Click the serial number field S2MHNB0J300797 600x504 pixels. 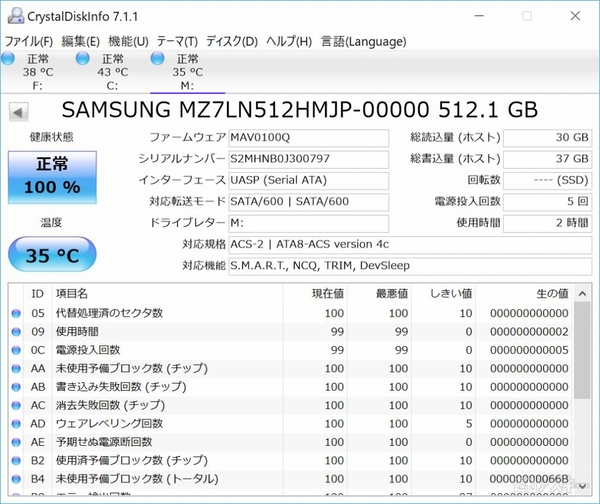[x=308, y=159]
